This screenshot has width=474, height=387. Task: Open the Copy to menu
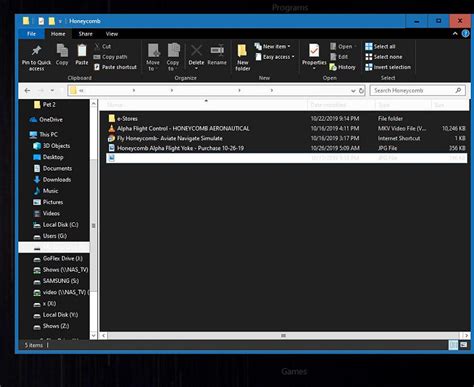(173, 57)
